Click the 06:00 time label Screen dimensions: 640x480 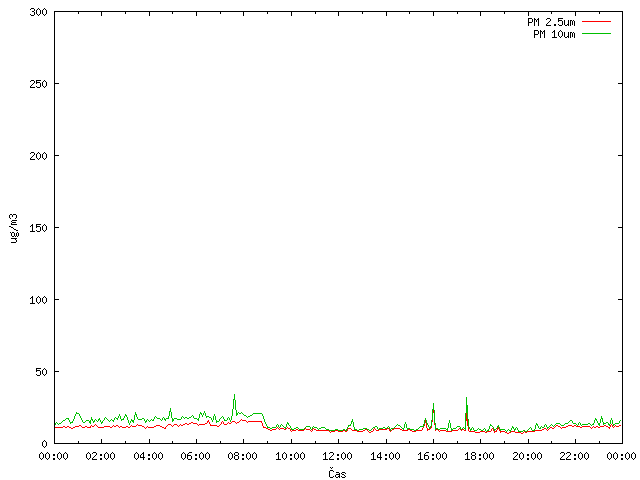pos(196,456)
